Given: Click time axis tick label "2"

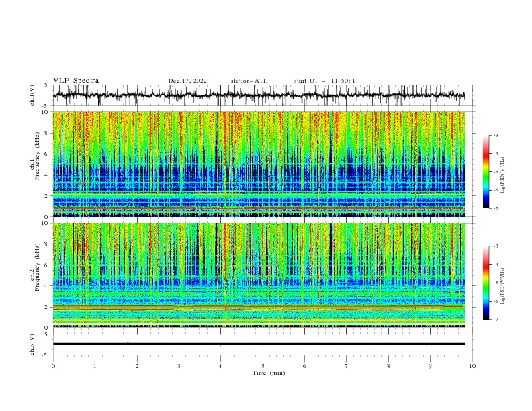Looking at the screenshot, I should pos(137,366).
